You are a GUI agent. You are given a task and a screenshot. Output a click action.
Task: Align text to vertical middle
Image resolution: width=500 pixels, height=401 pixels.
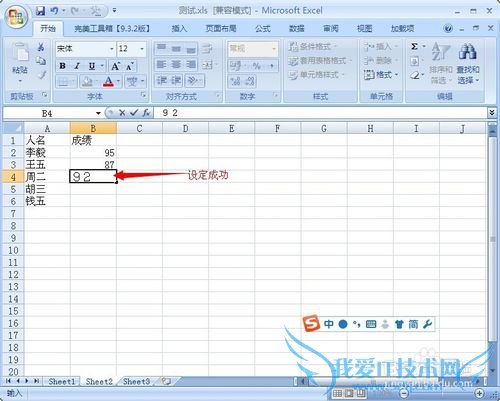click(176, 49)
